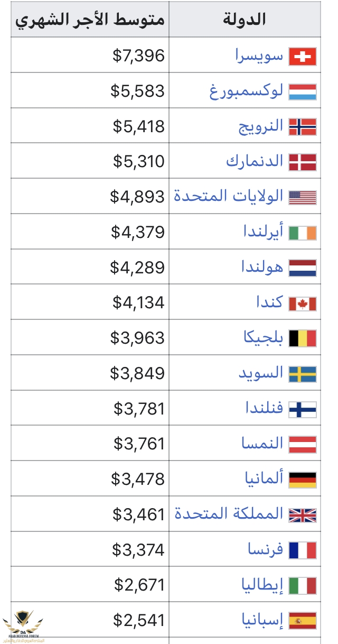Open the فنلندا country link
The width and height of the screenshot is (338, 644).
(264, 408)
